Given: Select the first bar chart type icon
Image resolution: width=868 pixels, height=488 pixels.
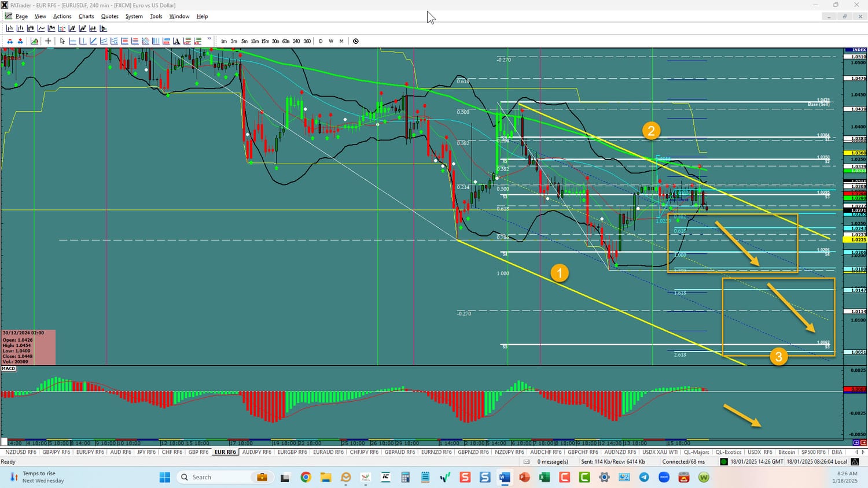Looking at the screenshot, I should [9, 28].
